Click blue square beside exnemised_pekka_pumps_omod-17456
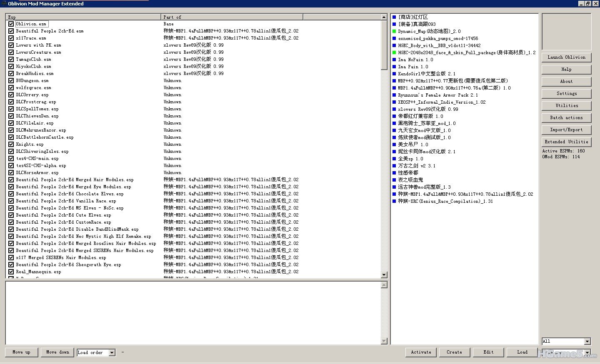The width and height of the screenshot is (600, 364). pos(394,38)
